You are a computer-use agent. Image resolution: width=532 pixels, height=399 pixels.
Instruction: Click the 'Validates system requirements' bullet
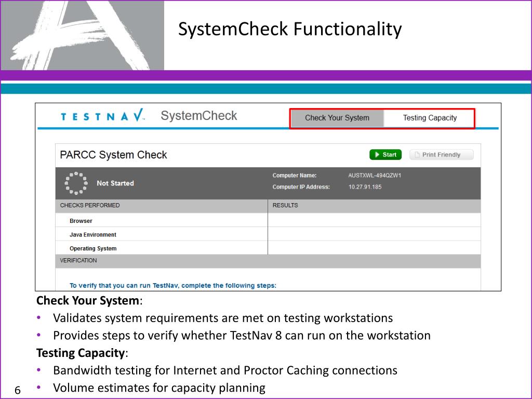(223, 318)
